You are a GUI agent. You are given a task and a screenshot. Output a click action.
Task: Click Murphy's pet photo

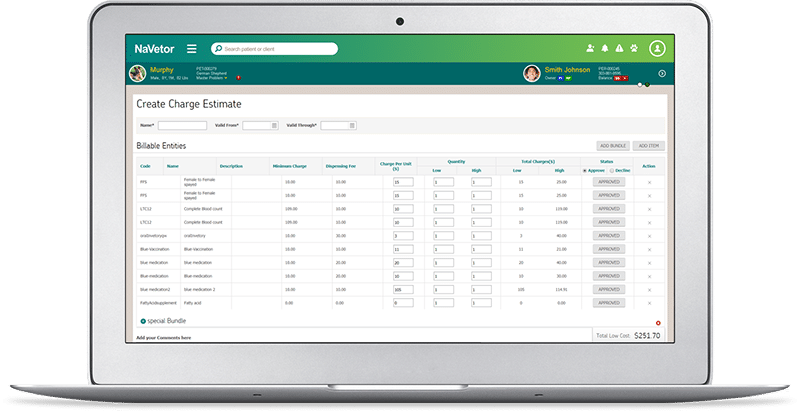137,73
